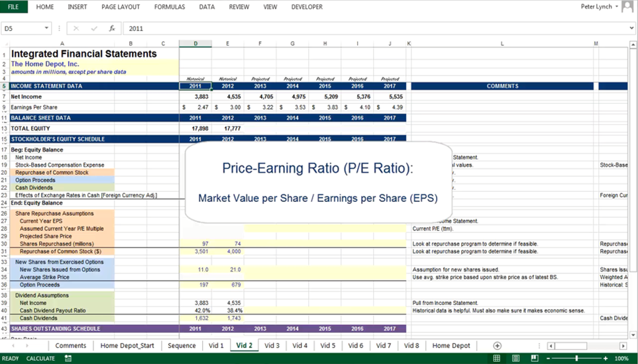Viewport: 638px width, 364px height.
Task: Click the user profile picture icon
Action: point(629,7)
